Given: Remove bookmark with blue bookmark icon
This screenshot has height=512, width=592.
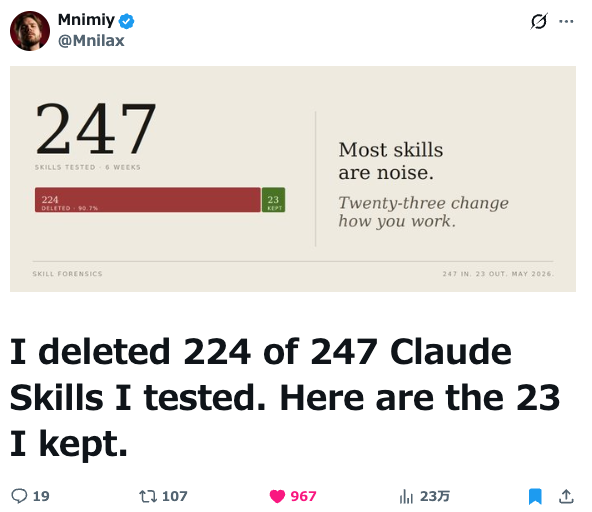Looking at the screenshot, I should [x=535, y=496].
